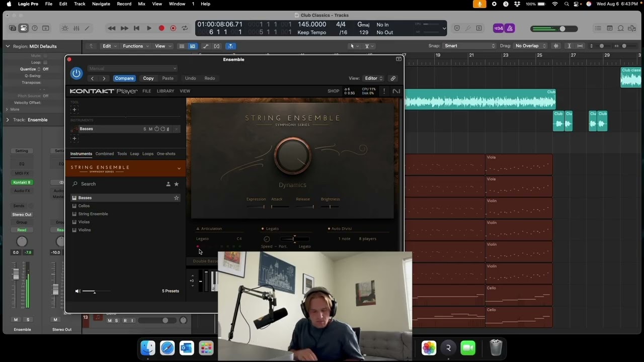Image resolution: width=644 pixels, height=362 pixels.
Task: Remove the Basses instrument with X
Action: coord(176,129)
